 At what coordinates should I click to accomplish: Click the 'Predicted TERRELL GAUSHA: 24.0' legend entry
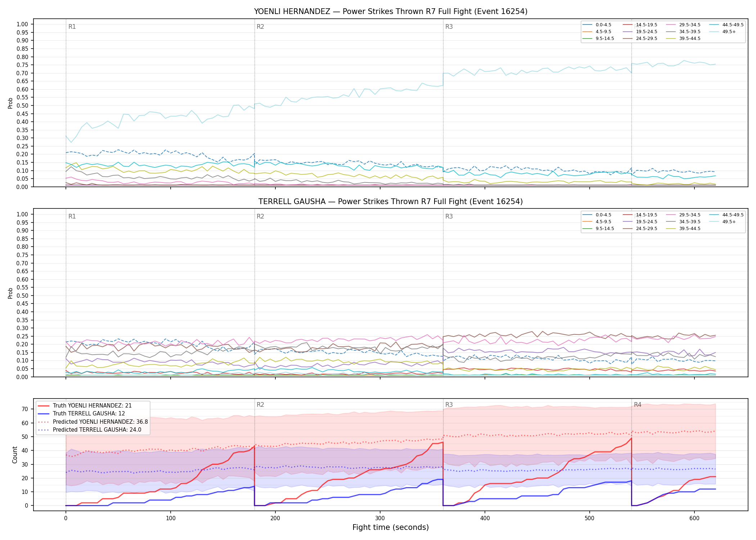click(90, 430)
